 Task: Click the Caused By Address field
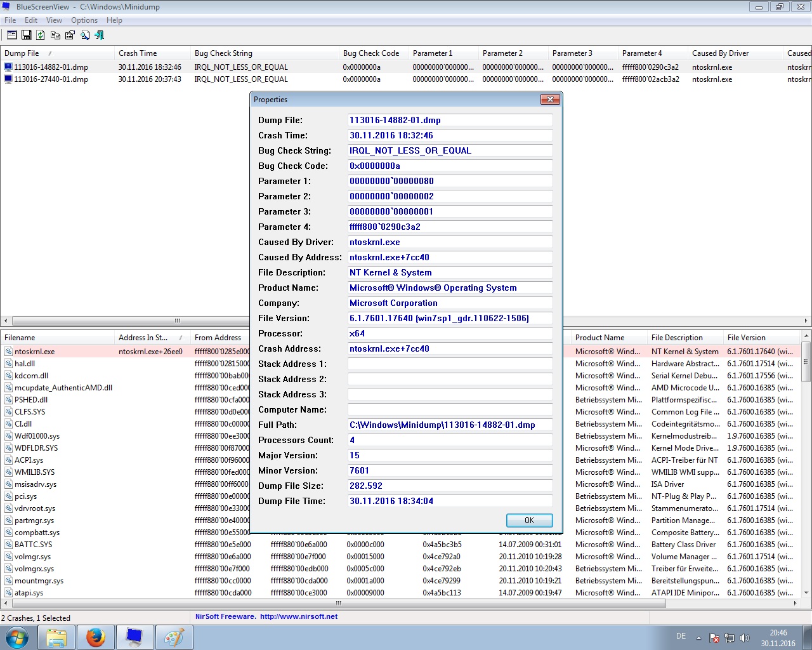450,257
